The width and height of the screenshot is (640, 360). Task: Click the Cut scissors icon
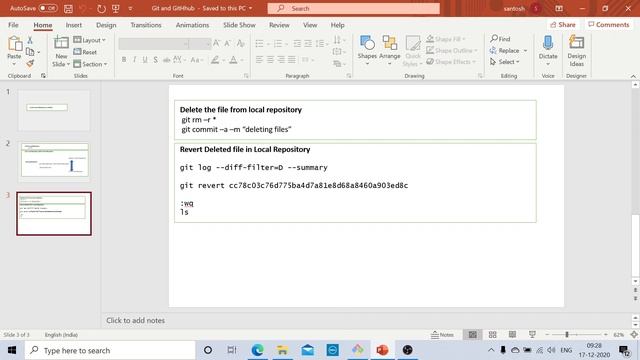(x=30, y=40)
